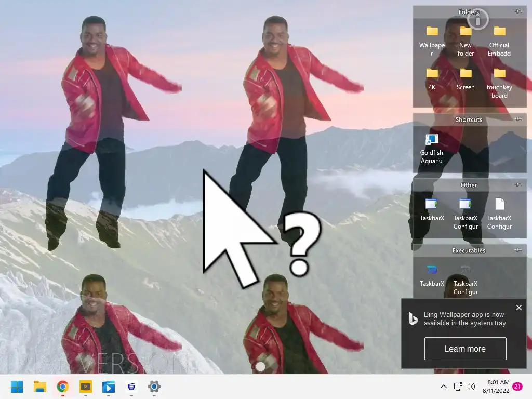Pin the Folders group panel
The height and width of the screenshot is (399, 532).
[518, 11]
